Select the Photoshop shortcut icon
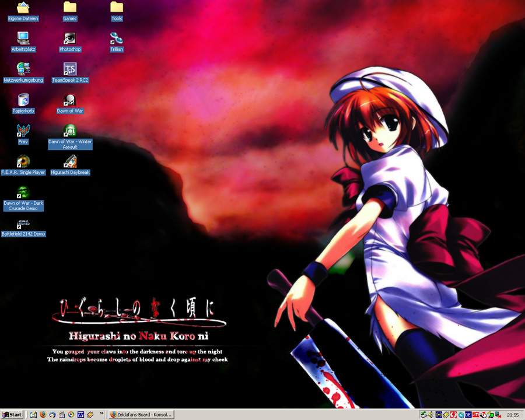 click(70, 42)
